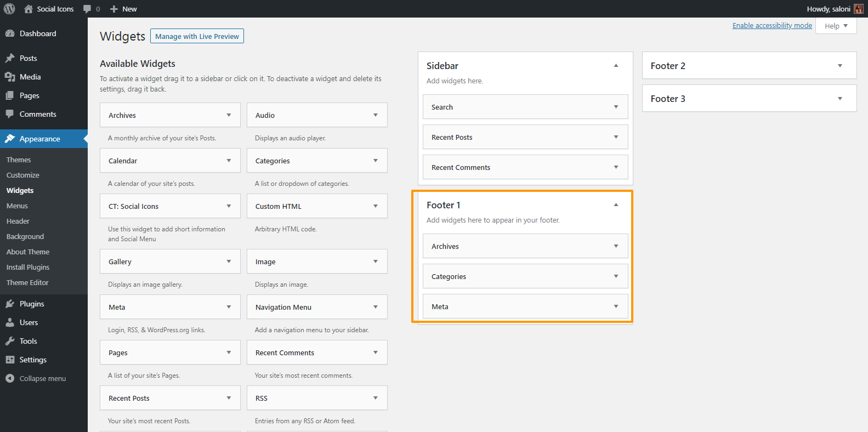Open Categories widget in Footer 1
Image resolution: width=868 pixels, height=432 pixels.
coord(525,276)
